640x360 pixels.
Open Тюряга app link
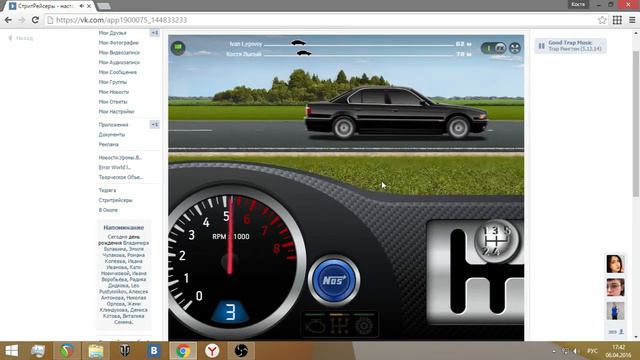coord(107,190)
